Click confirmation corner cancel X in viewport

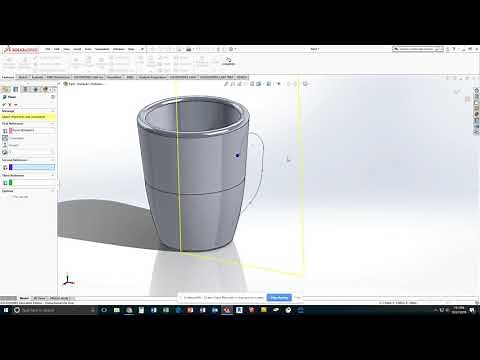(x=468, y=99)
